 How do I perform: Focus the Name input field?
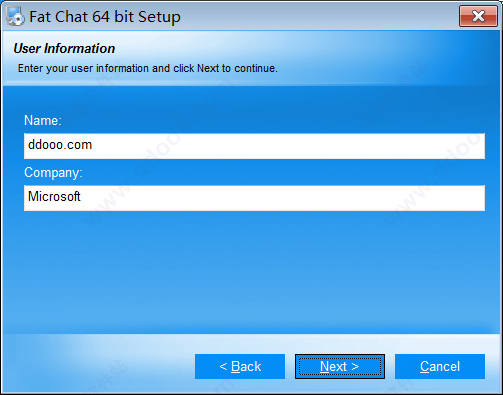click(254, 146)
